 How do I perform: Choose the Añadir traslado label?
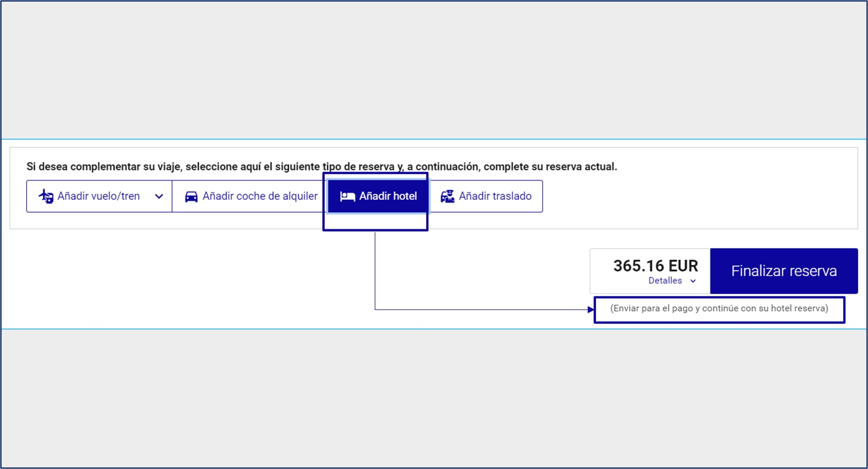[x=495, y=196]
